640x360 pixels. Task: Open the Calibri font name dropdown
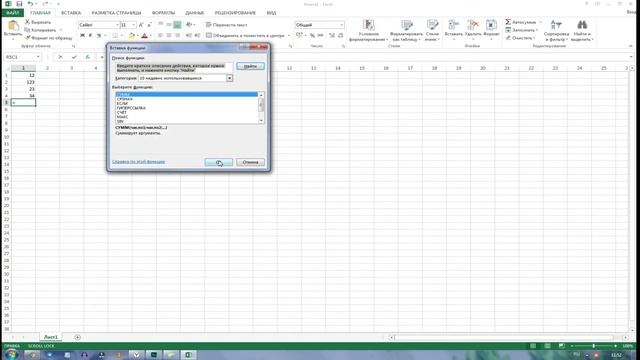point(117,25)
